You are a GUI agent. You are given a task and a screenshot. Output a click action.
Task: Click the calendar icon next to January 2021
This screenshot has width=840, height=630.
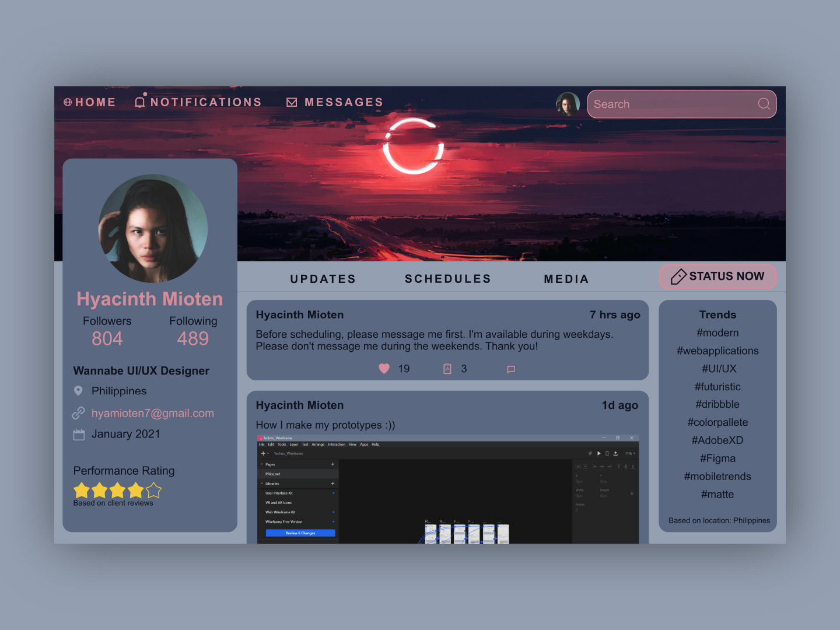[x=78, y=434]
